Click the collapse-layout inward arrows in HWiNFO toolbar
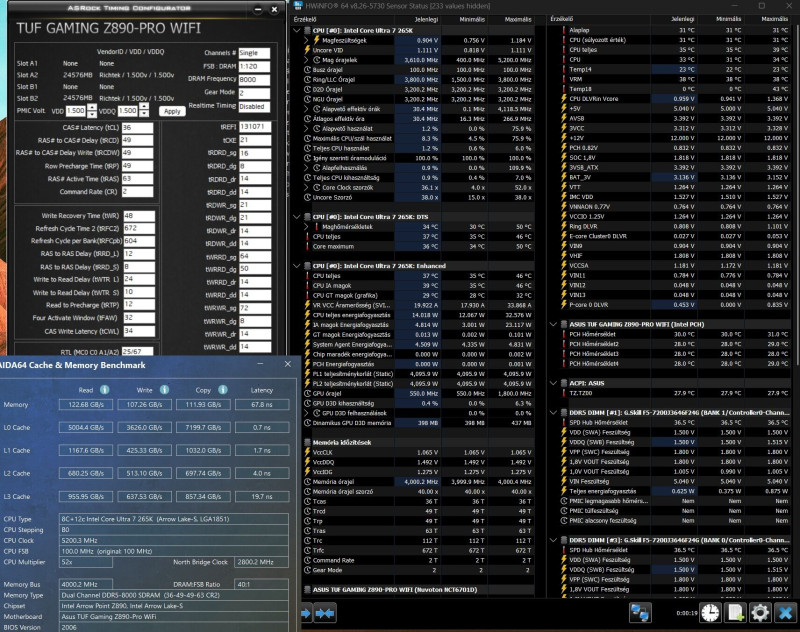Screen dimensions: 800x632 point(324,613)
